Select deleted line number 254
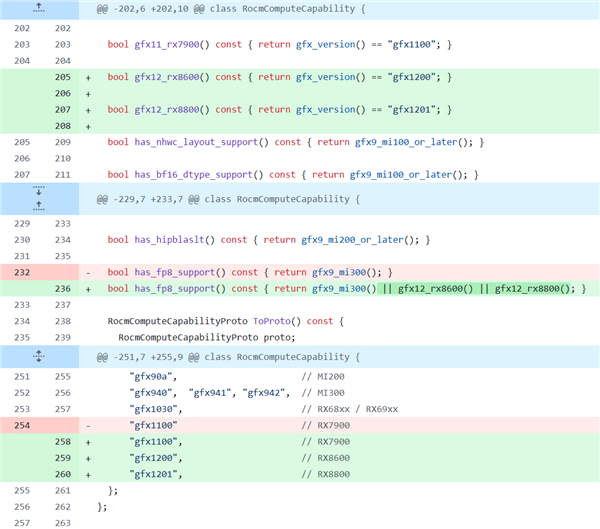Screen dimensions: 600x529 [22, 425]
